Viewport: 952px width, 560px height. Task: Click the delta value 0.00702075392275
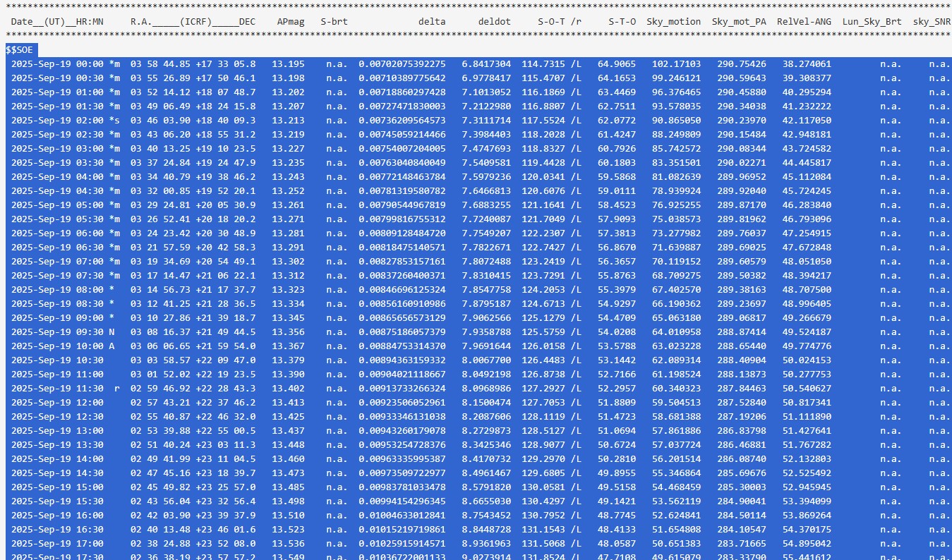402,64
